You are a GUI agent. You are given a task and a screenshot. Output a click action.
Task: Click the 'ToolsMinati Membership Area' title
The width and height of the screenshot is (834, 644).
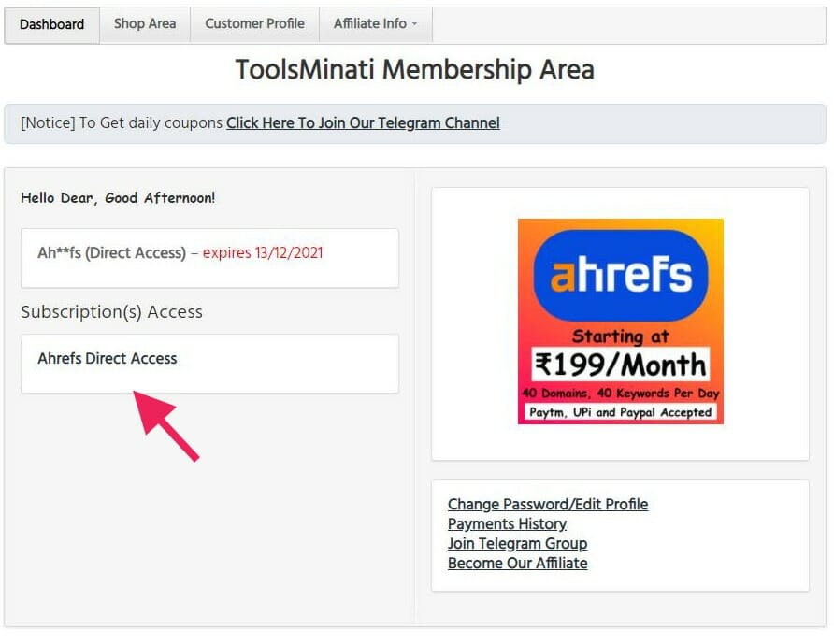coord(415,70)
